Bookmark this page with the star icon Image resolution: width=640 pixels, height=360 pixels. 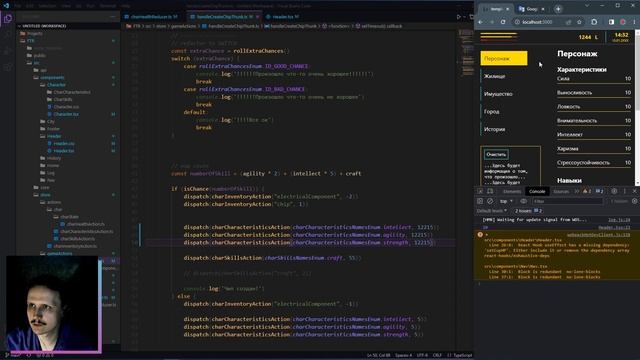tap(579, 22)
